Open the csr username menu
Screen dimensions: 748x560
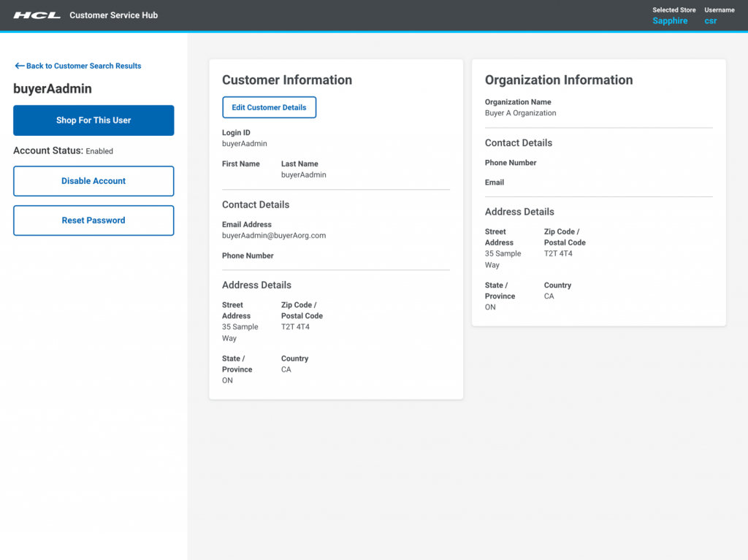[710, 21]
